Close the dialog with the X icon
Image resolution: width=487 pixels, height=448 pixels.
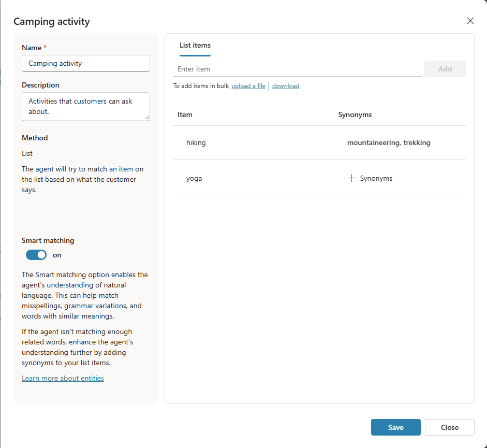pos(470,21)
